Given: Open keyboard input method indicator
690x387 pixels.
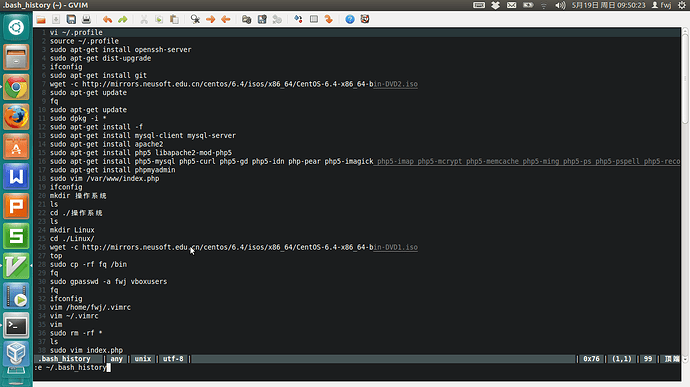Looking at the screenshot, I should pyautogui.click(x=479, y=5).
